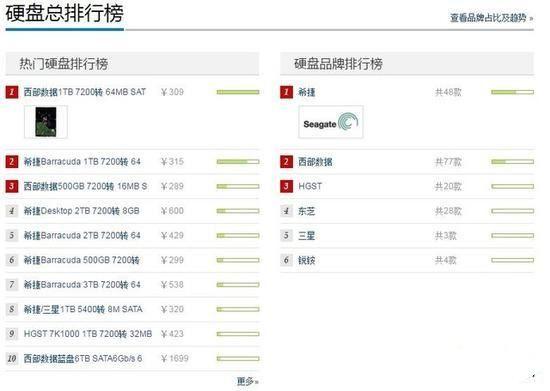Open the Seagate brand logo
Screen dimensions: 550x391
[331, 122]
